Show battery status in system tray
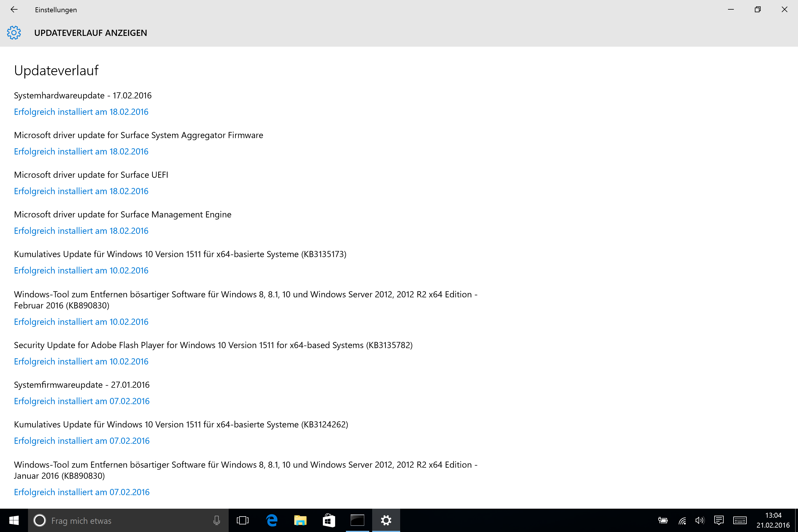 (x=663, y=520)
